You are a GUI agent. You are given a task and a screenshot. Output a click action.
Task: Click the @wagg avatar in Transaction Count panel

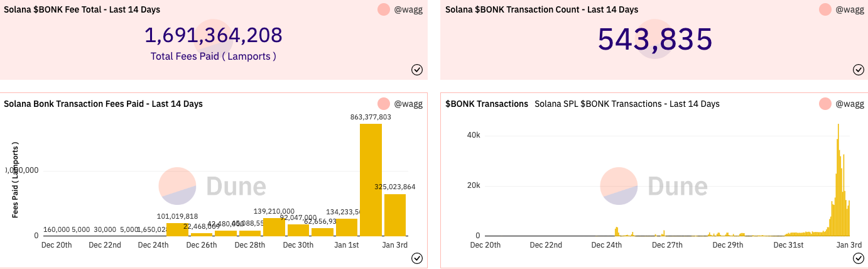point(825,9)
